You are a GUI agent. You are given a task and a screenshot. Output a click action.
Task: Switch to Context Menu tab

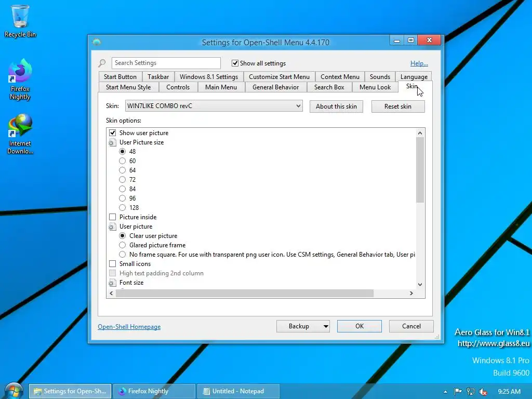click(x=340, y=77)
